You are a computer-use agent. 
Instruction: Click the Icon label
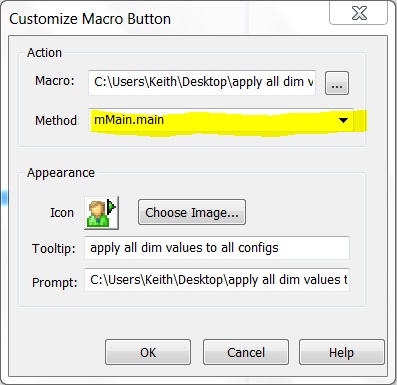coord(62,213)
